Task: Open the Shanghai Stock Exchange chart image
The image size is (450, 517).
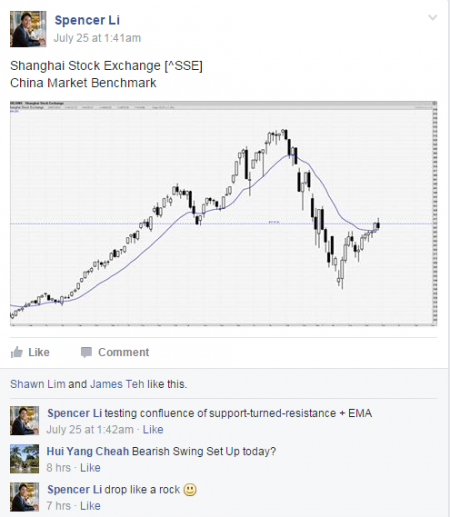Action: pyautogui.click(x=223, y=213)
